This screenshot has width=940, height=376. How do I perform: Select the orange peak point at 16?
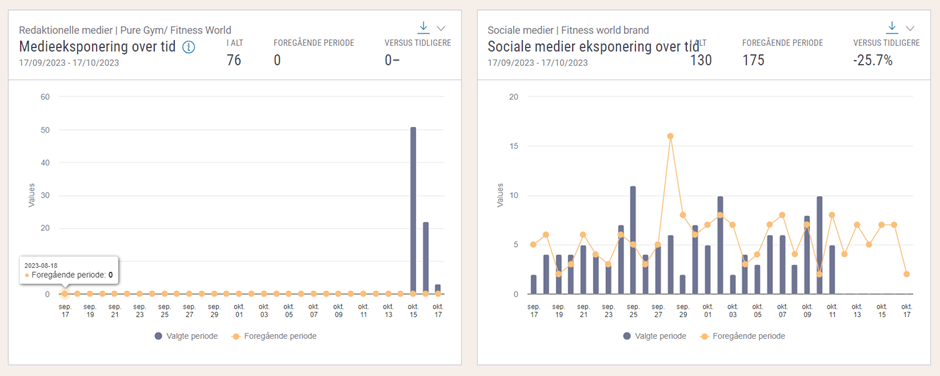click(670, 136)
